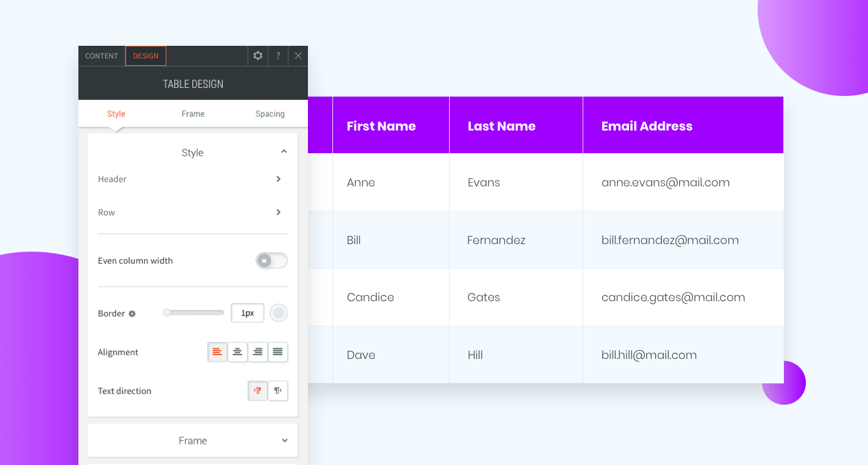Open the Border color swatch
Image resolution: width=868 pixels, height=465 pixels.
point(278,313)
